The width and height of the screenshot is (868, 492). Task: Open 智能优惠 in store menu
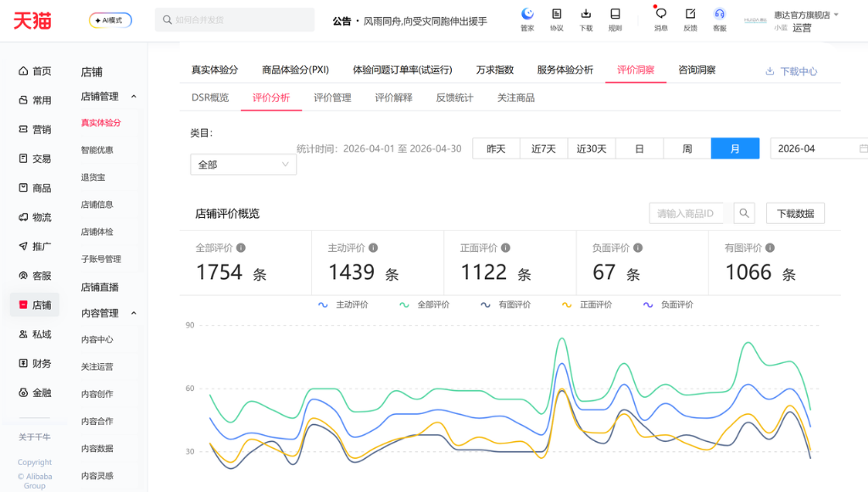(97, 149)
